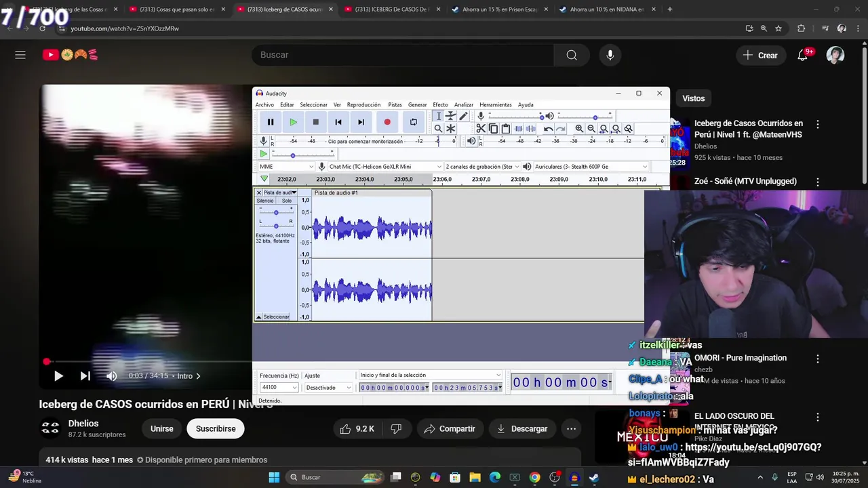
Task: Undo last Audacity action
Action: [548, 128]
